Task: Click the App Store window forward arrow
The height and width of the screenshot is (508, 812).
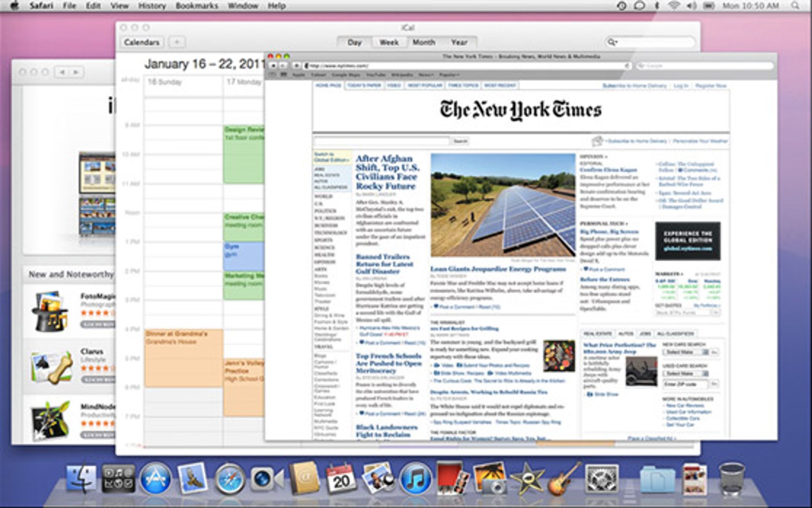Action: 76,72
